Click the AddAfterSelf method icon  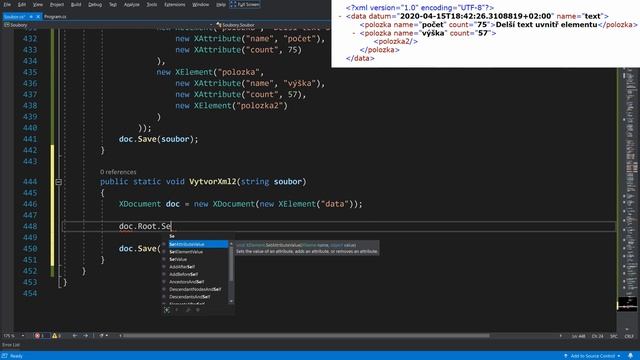point(164,267)
